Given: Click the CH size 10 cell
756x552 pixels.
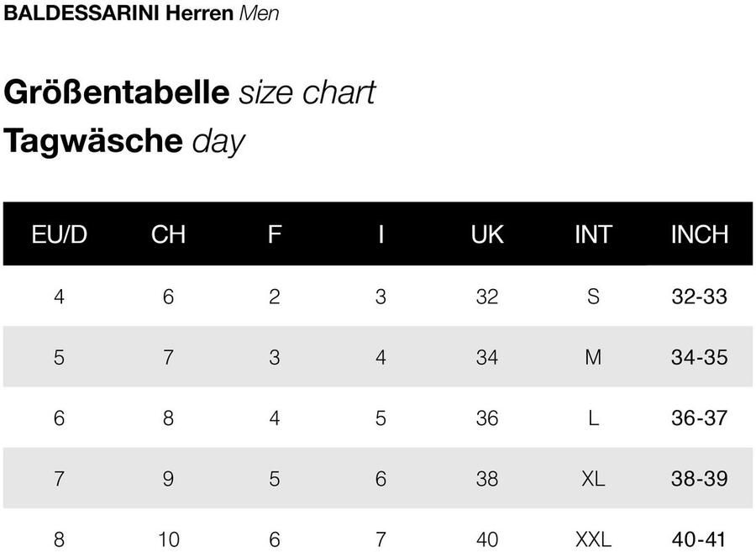Looking at the screenshot, I should coord(168,539).
